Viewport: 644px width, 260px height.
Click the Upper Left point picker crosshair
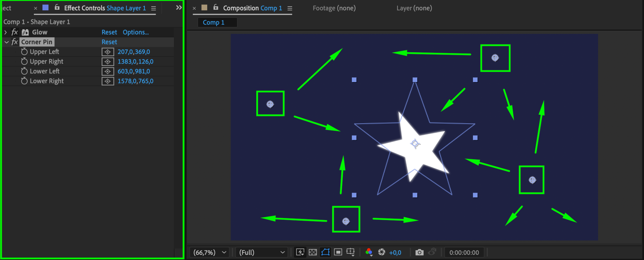click(x=108, y=52)
